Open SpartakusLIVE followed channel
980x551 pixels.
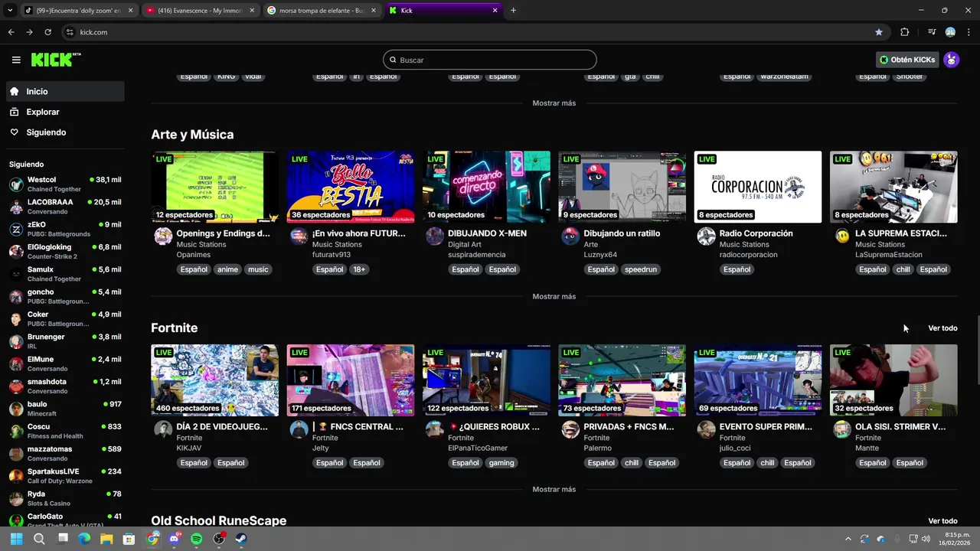click(x=65, y=476)
